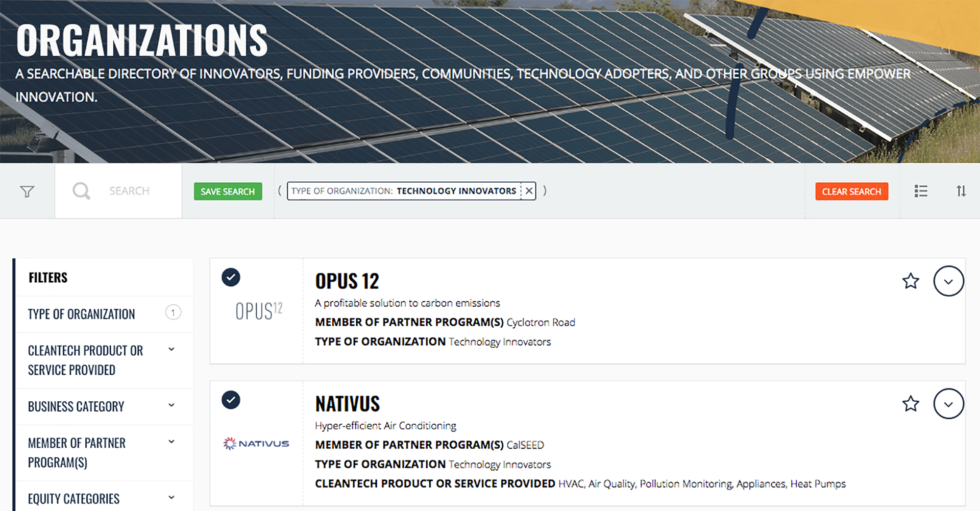Open the sort order arrows icon
The width and height of the screenshot is (980, 511).
pyautogui.click(x=961, y=191)
